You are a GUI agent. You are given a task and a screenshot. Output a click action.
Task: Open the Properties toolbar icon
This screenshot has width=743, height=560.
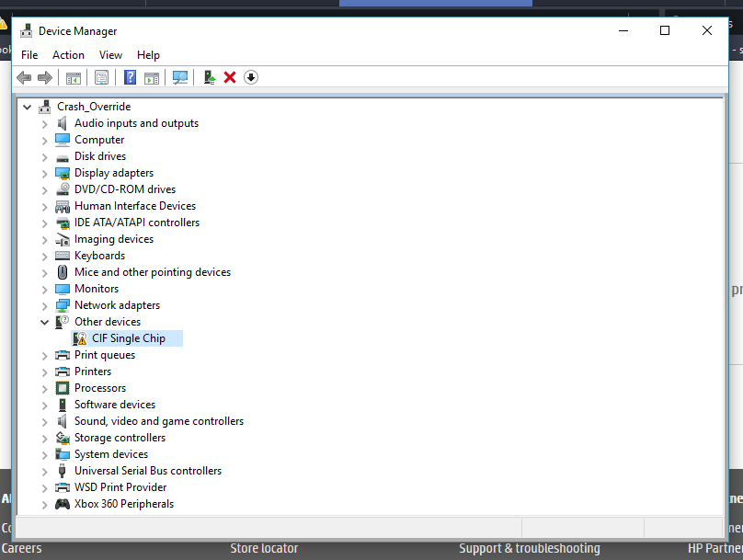tap(101, 77)
